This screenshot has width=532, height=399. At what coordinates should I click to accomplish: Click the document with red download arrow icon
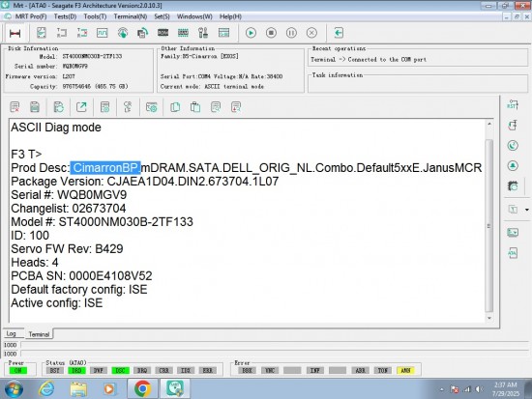pyautogui.click(x=236, y=107)
